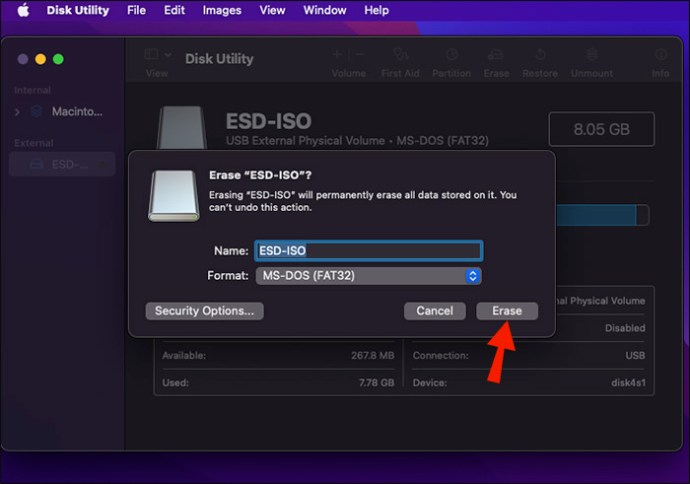This screenshot has height=484, width=690.
Task: Click the Macintosh volume stack icon
Action: point(37,111)
